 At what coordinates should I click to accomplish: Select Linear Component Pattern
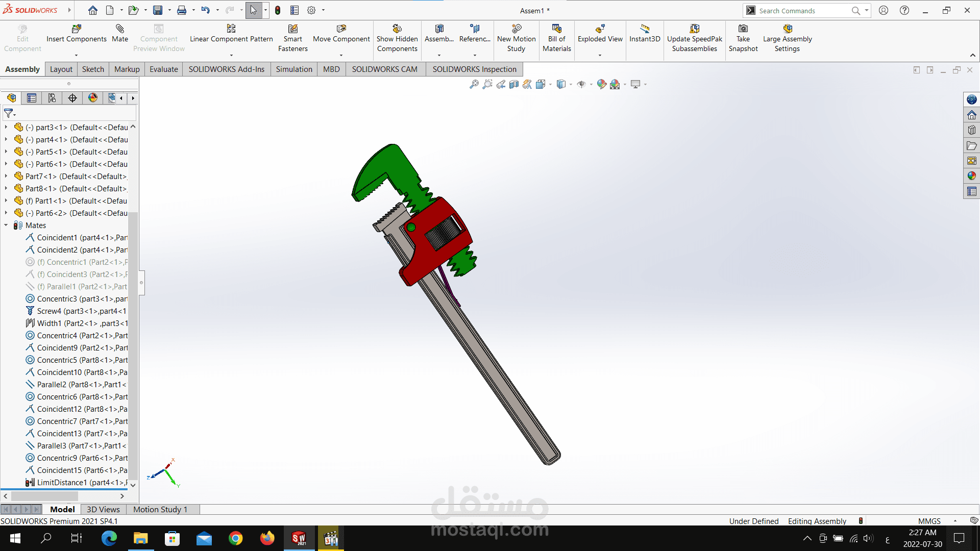(x=231, y=34)
